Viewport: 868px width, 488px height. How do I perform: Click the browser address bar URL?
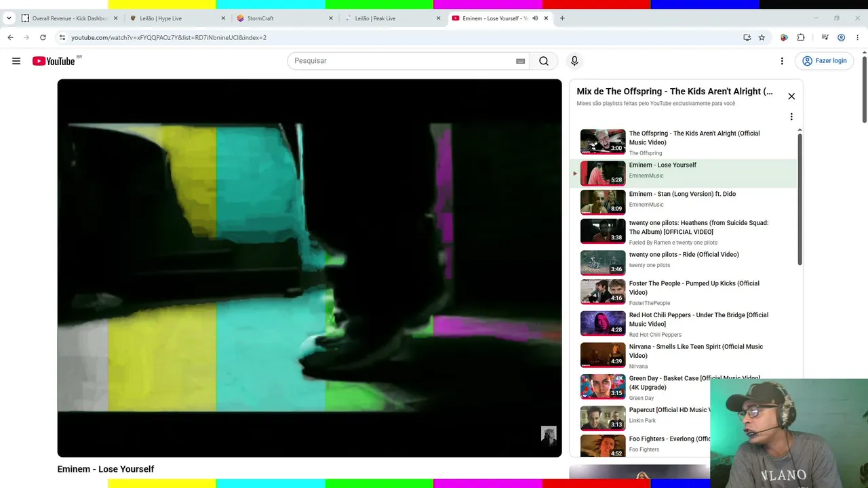[x=169, y=37]
